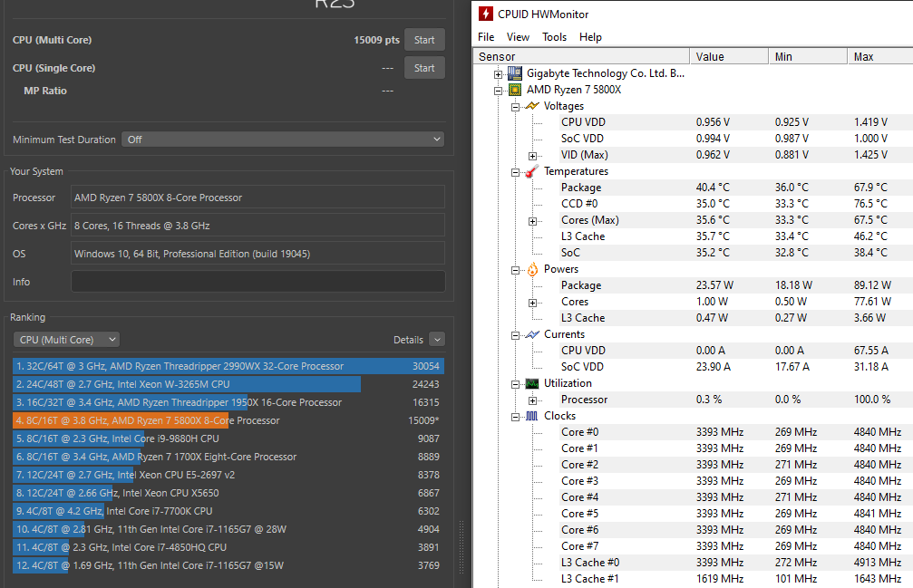This screenshot has width=913, height=588.
Task: Click the CPUID HWMonitor app icon in title bar
Action: [485, 14]
